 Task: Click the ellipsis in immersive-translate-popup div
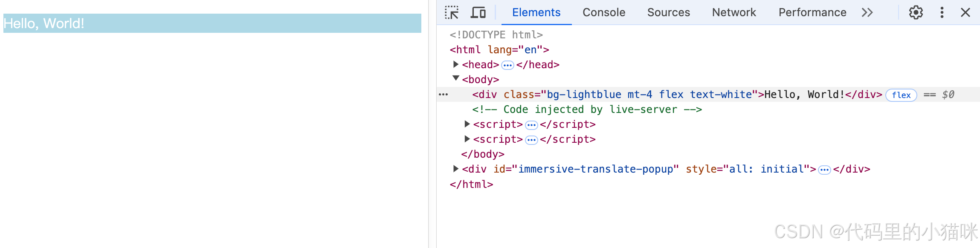tap(824, 170)
